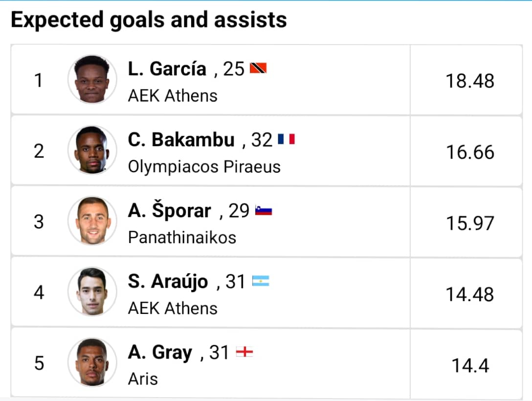Open the Panathinaikos team link
Image resolution: width=532 pixels, height=401 pixels.
pos(182,238)
